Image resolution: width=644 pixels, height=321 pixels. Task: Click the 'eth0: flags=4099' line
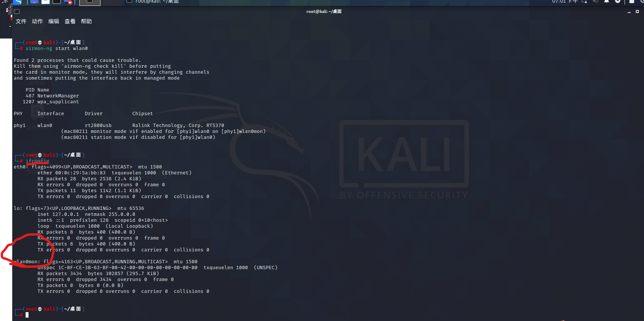[88, 167]
